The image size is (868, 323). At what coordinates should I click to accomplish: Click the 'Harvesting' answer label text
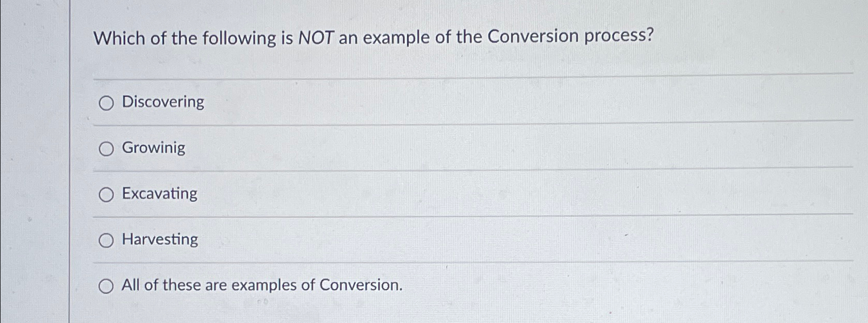(x=160, y=240)
